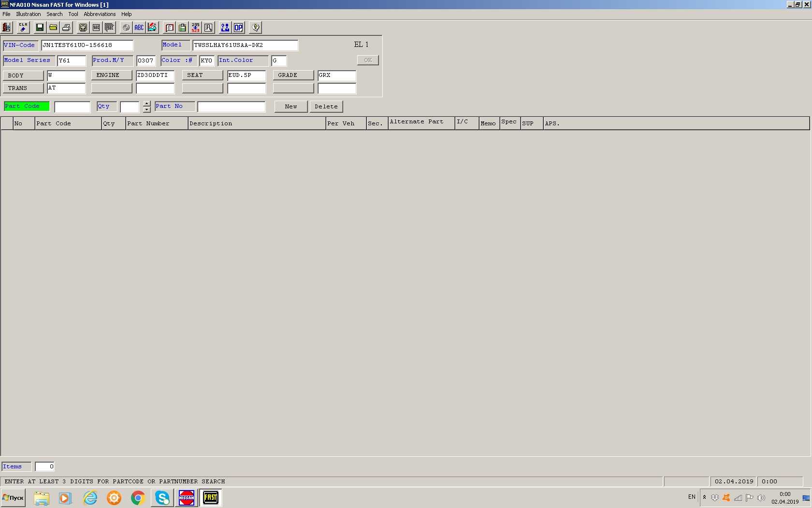
Task: Click the VIN-Code input field
Action: tap(87, 45)
